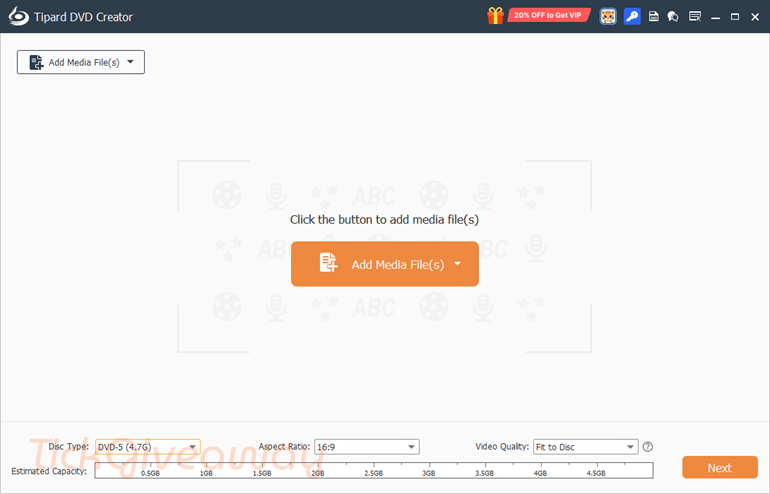This screenshot has width=770, height=494.
Task: Open the title bar menu list icon
Action: point(695,17)
